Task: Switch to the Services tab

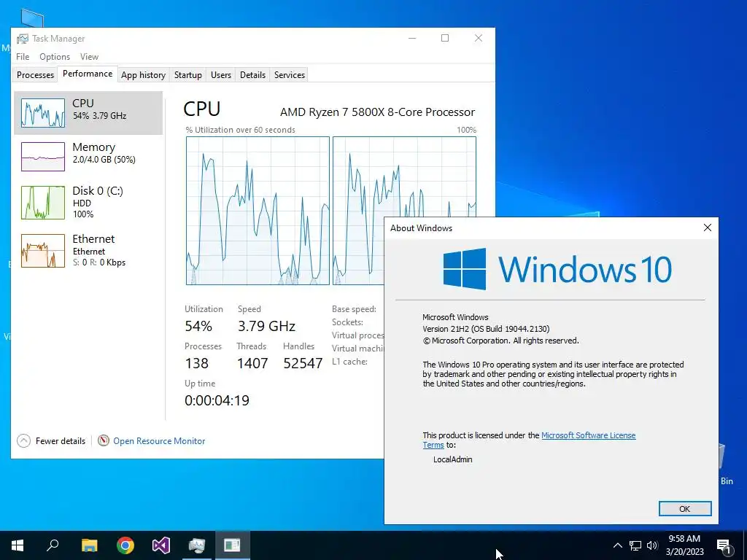Action: (x=290, y=75)
